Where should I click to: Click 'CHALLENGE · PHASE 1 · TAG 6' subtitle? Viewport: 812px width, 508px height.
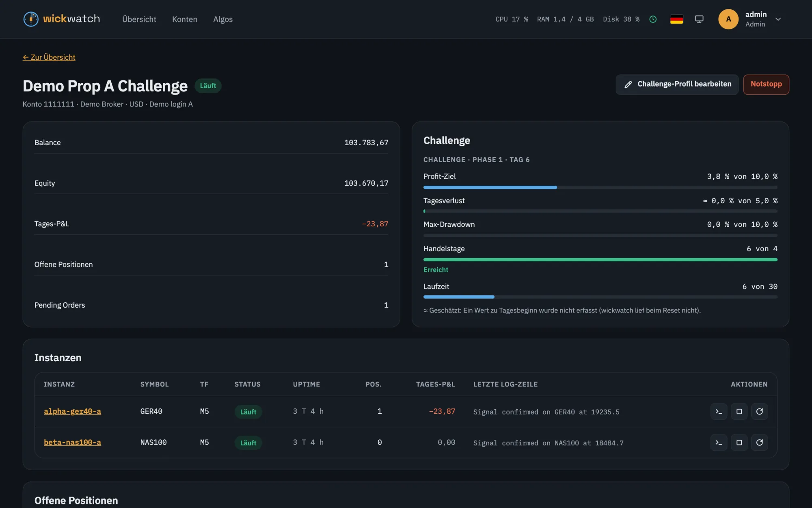point(476,160)
